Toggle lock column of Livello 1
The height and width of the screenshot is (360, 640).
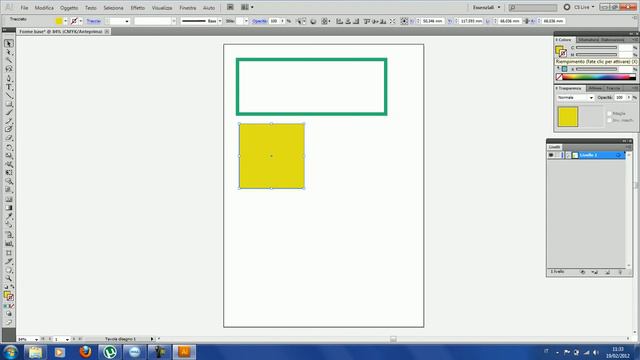pos(558,155)
